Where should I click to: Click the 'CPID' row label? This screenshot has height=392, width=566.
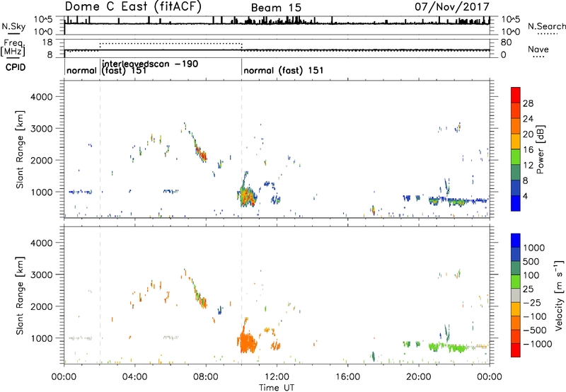tap(16, 67)
